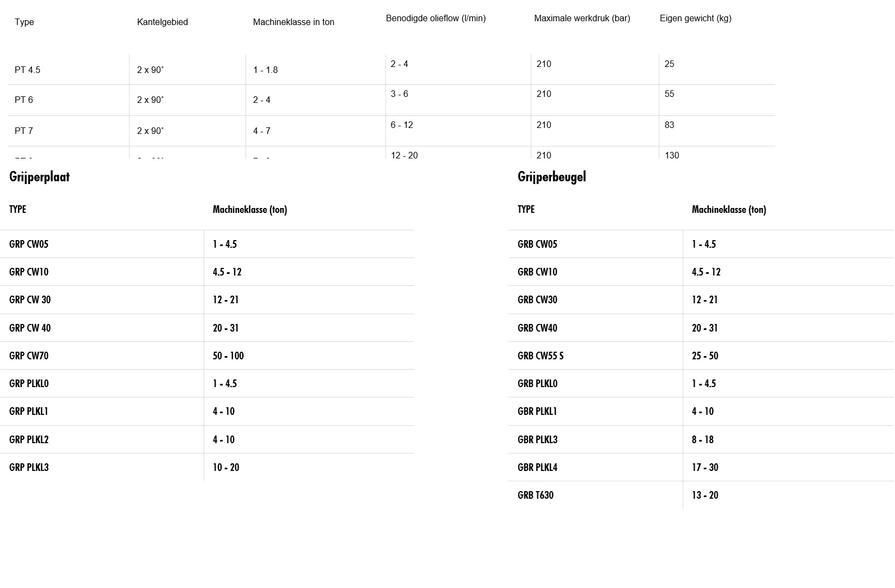
Task: Click the 6 - 12 olieflow value
Action: pos(402,125)
